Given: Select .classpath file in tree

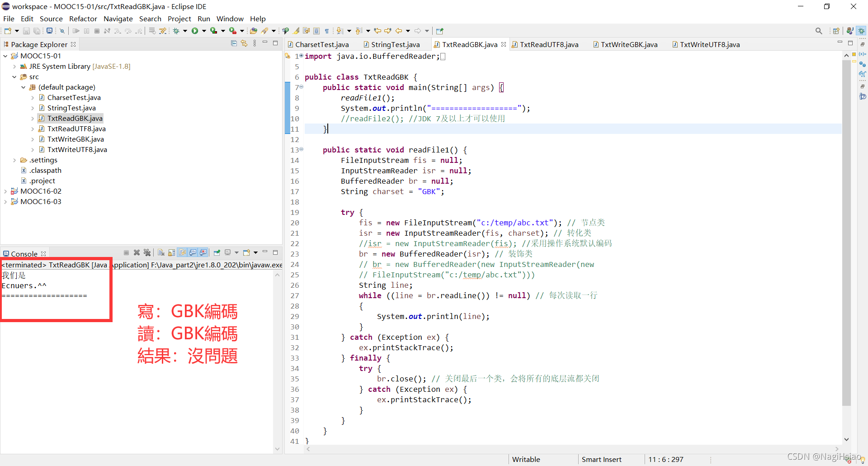Looking at the screenshot, I should coord(45,171).
